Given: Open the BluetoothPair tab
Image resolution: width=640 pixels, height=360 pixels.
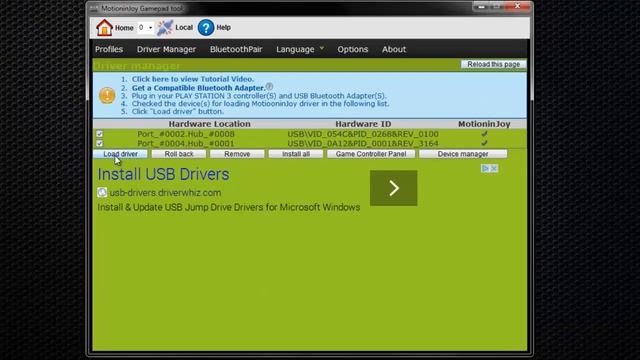Looking at the screenshot, I should (236, 49).
